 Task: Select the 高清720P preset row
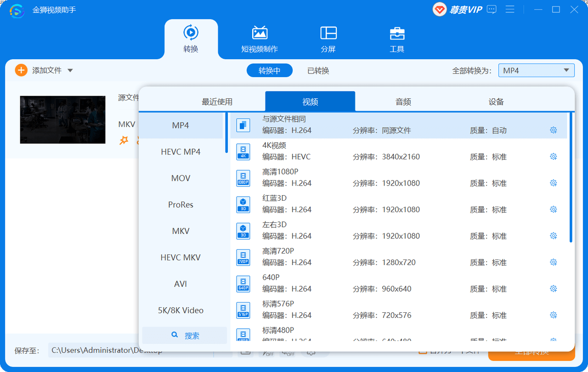pyautogui.click(x=399, y=257)
